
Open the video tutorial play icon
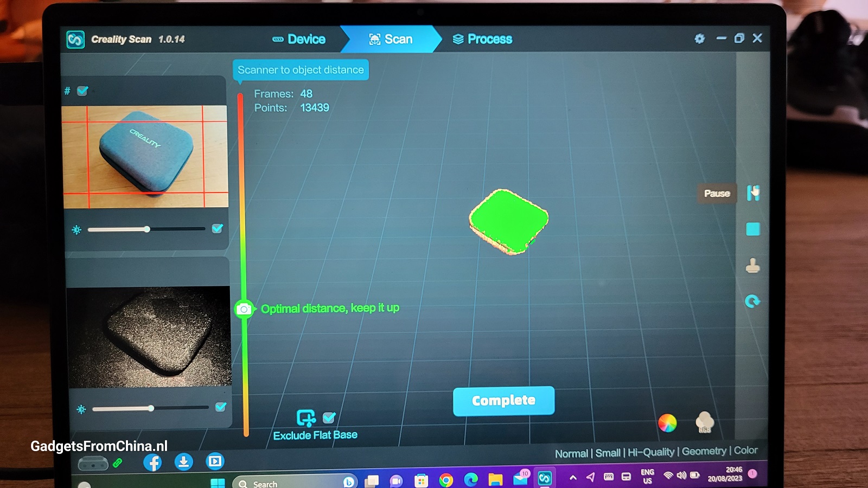(x=215, y=461)
